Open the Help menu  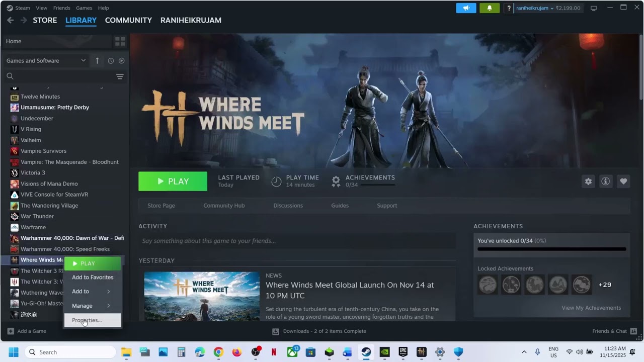(103, 8)
